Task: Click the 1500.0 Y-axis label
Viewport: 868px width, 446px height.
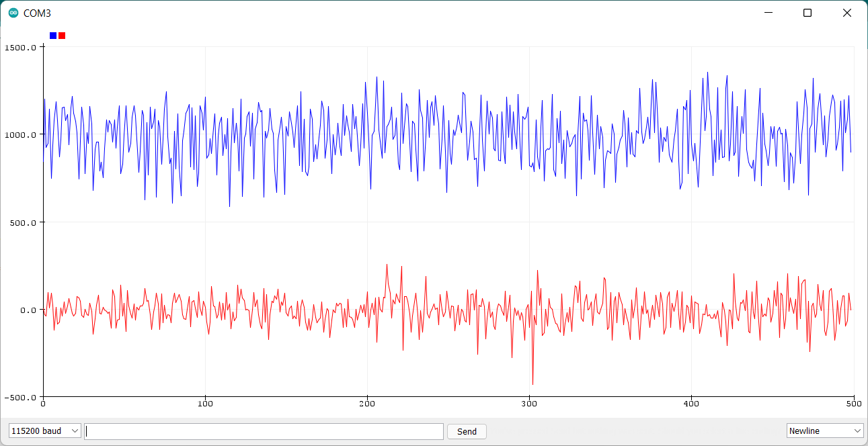Action: tap(21, 48)
